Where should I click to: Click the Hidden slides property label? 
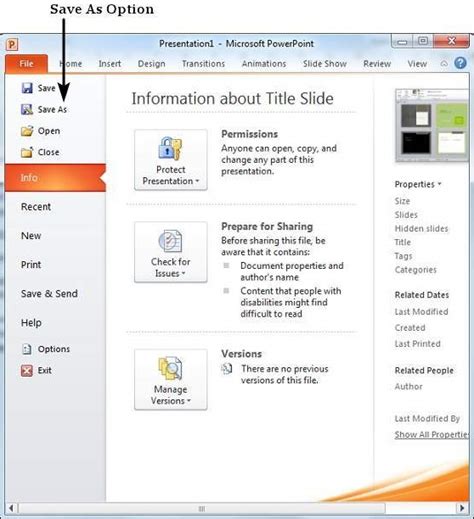[x=421, y=228]
